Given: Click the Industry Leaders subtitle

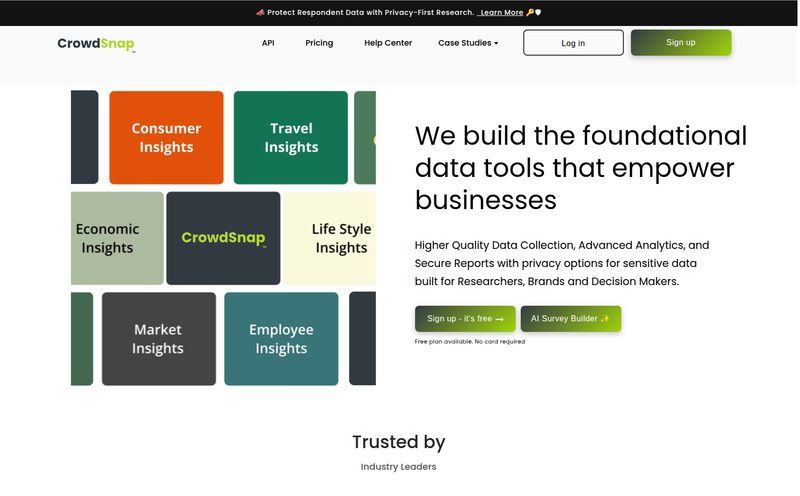Looking at the screenshot, I should [398, 467].
